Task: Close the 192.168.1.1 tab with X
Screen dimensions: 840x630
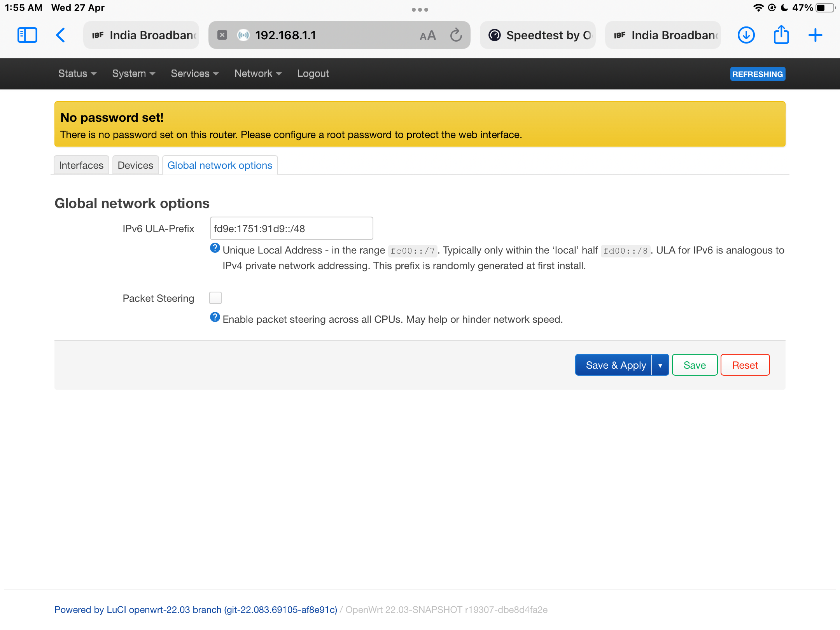Action: (x=222, y=35)
